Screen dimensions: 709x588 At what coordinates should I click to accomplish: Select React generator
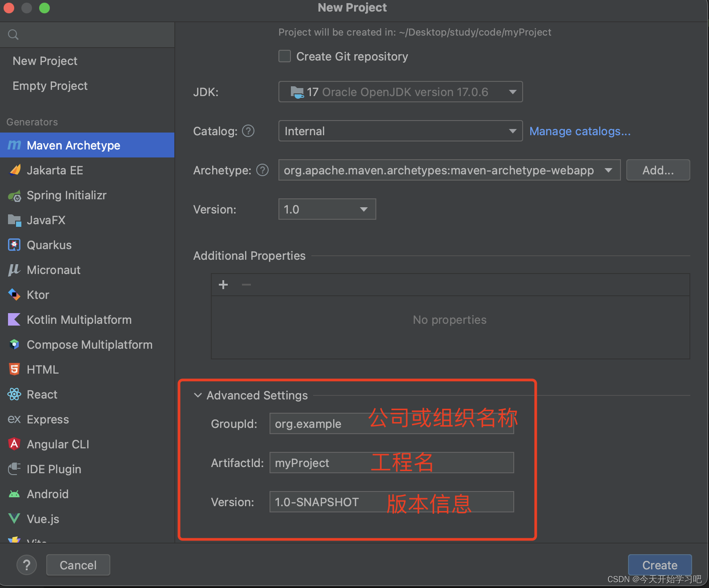pos(87,394)
